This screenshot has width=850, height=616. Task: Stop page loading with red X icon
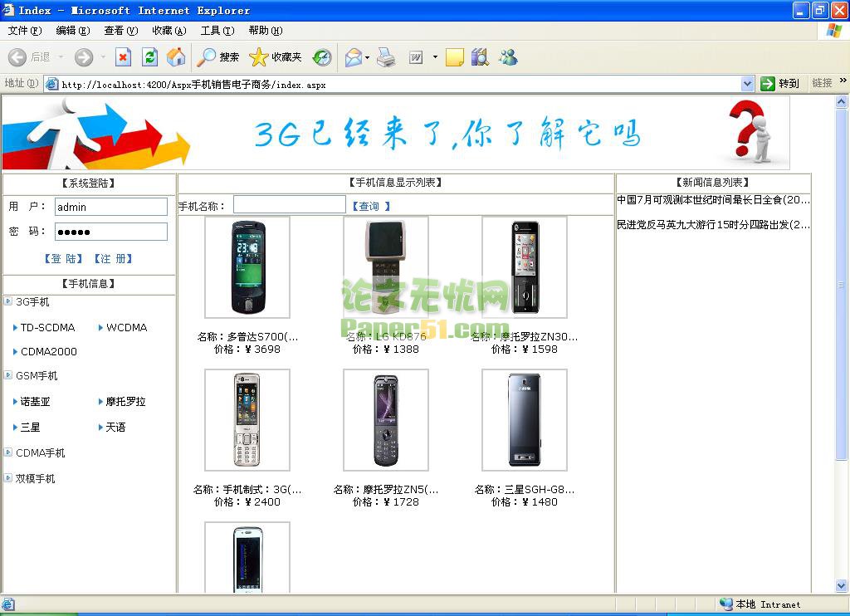(124, 57)
